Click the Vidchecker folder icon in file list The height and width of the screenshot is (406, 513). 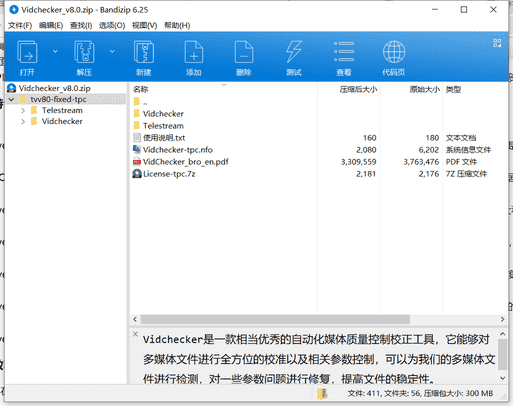[137, 114]
